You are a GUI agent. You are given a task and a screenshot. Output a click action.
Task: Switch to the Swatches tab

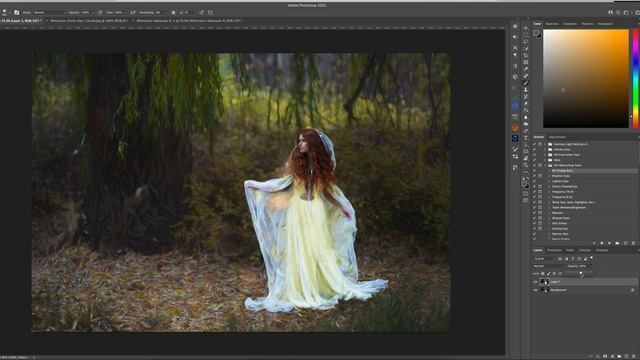[x=552, y=24]
